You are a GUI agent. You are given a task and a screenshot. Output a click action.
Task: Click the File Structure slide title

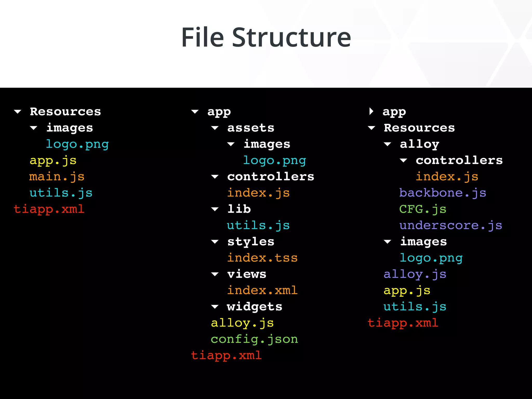pos(266,37)
